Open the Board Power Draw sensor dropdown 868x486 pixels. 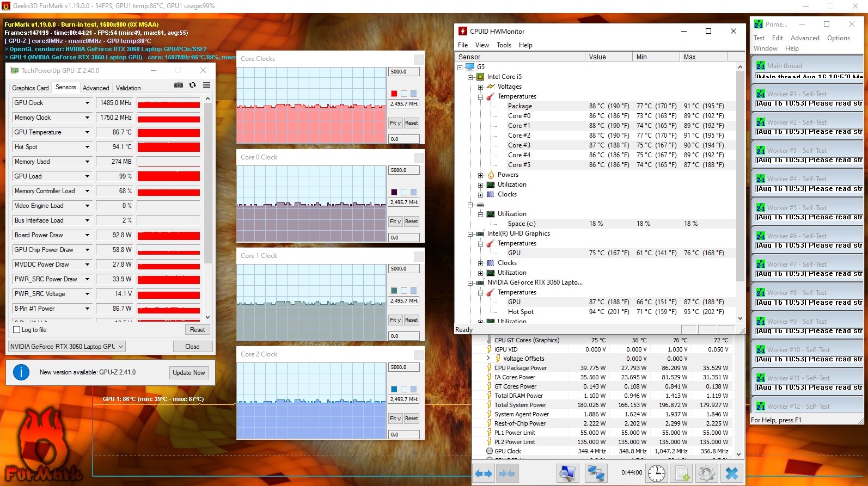pyautogui.click(x=87, y=235)
